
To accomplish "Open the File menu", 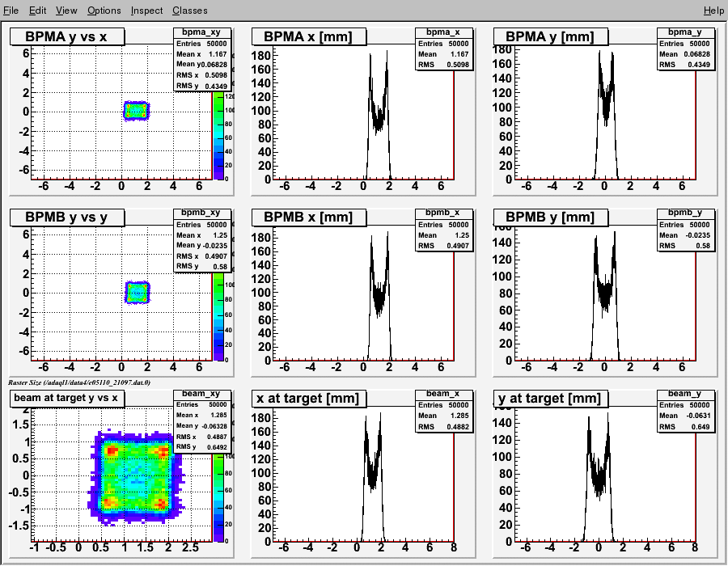I will [x=11, y=11].
